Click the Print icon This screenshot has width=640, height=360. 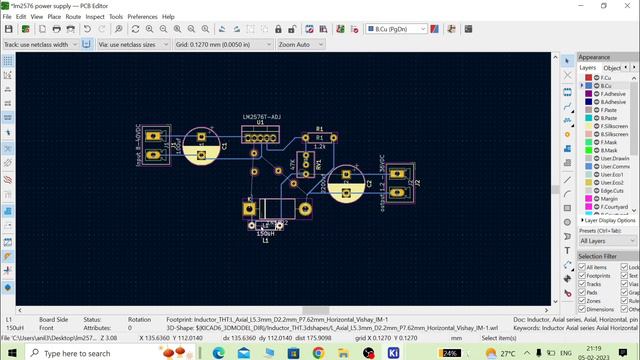[56, 29]
